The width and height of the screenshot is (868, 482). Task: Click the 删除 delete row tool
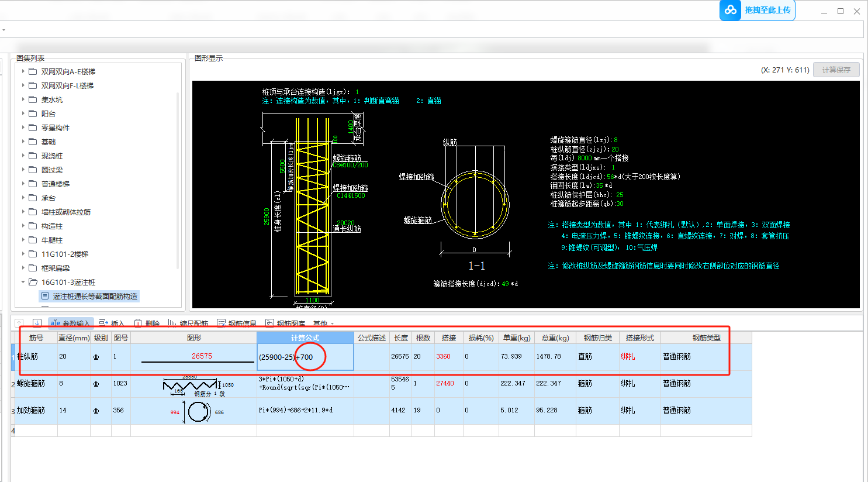(x=147, y=323)
